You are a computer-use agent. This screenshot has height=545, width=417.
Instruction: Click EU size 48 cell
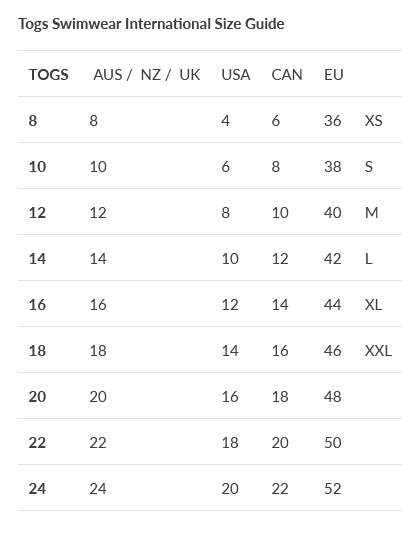pyautogui.click(x=333, y=397)
